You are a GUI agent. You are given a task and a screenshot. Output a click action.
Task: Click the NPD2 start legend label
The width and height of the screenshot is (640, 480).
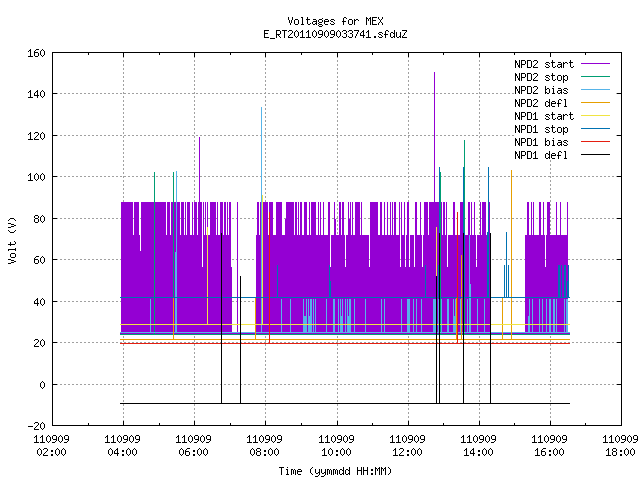point(544,64)
